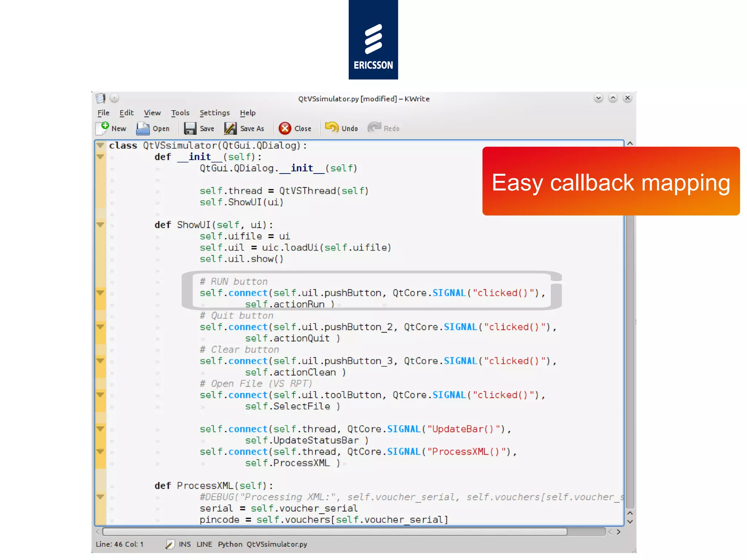Collapse the def __init__ fold marker

100,157
